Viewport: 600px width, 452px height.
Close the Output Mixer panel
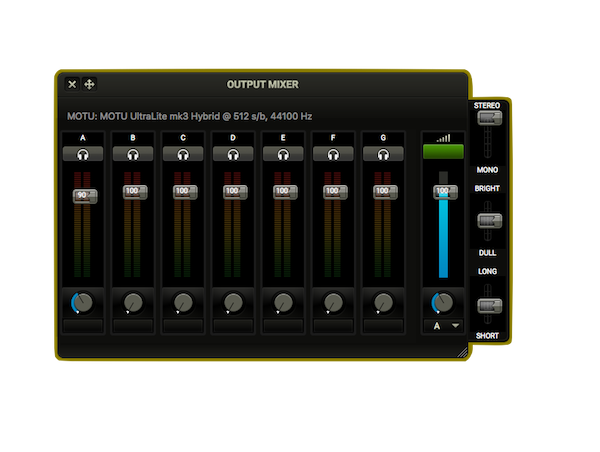click(x=72, y=84)
